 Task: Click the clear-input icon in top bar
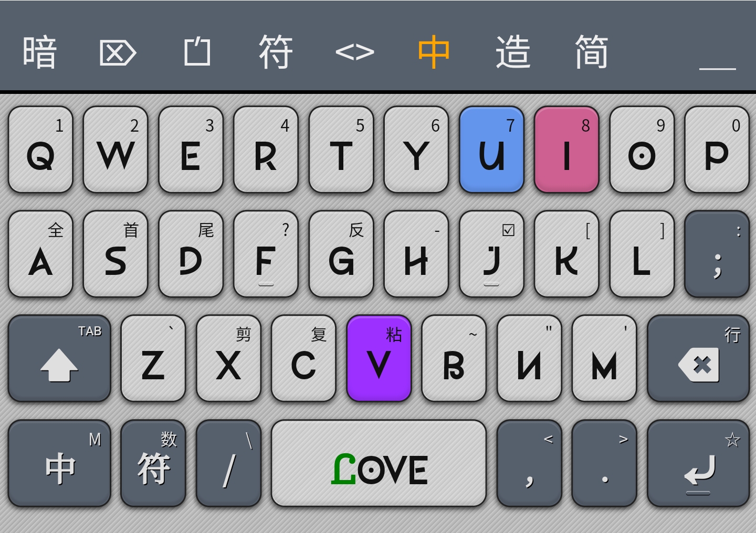point(118,52)
